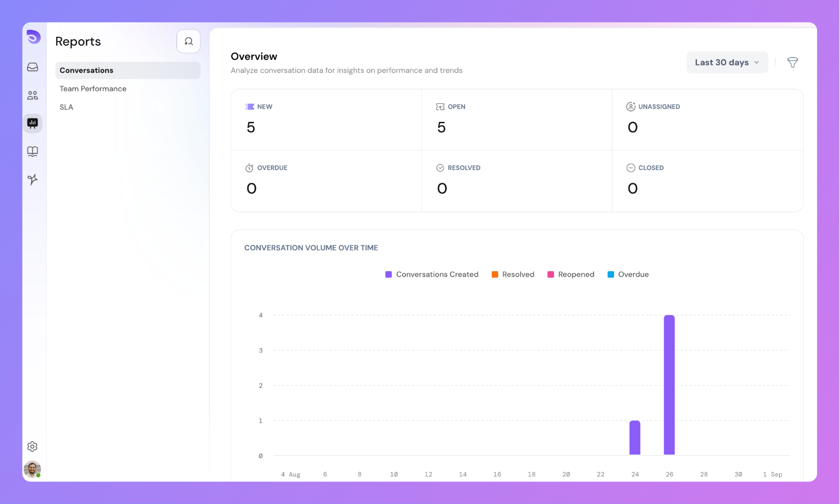Open the SLA report
The image size is (840, 504).
point(66,107)
